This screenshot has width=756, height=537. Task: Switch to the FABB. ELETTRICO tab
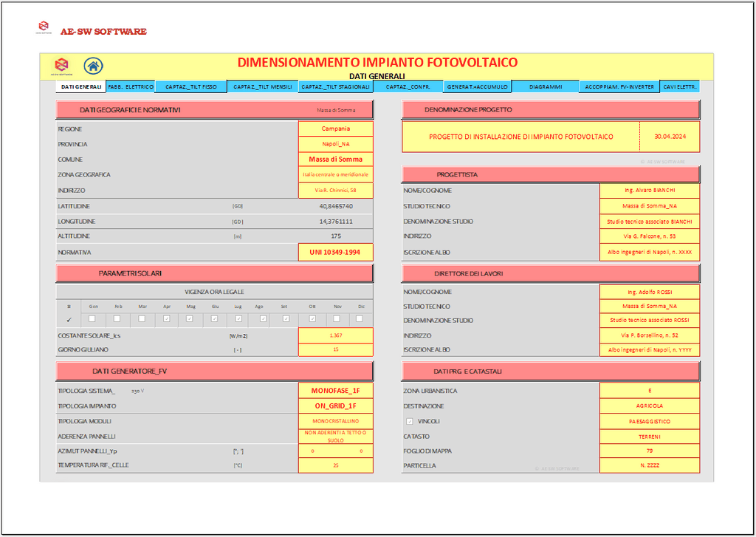(131, 86)
